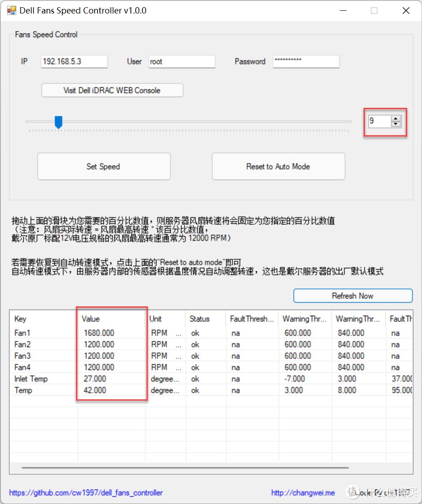This screenshot has height=504, width=422.
Task: Select the User field containing root
Action: click(x=182, y=62)
